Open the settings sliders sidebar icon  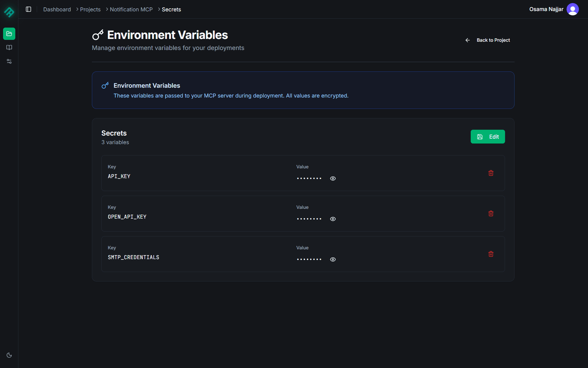pos(9,61)
